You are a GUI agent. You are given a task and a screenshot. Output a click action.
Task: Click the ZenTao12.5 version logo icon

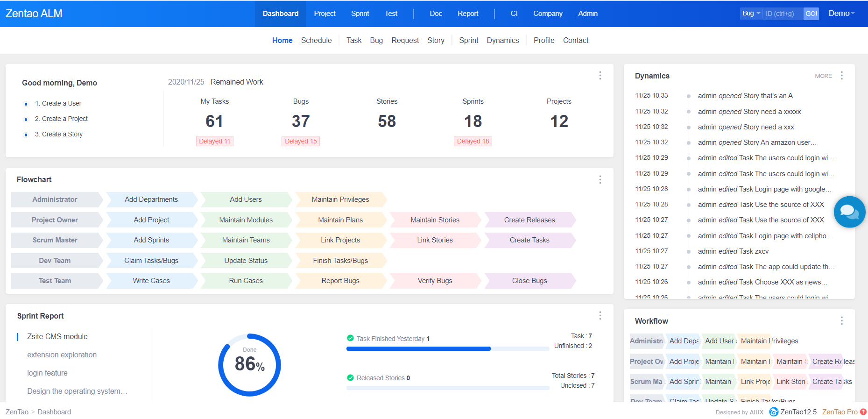[x=774, y=412]
